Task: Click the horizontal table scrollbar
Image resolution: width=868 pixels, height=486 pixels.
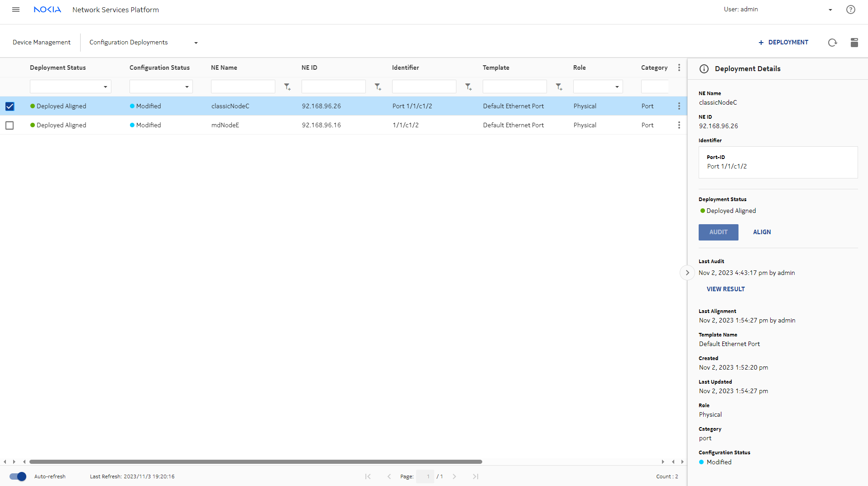Action: coord(255,462)
